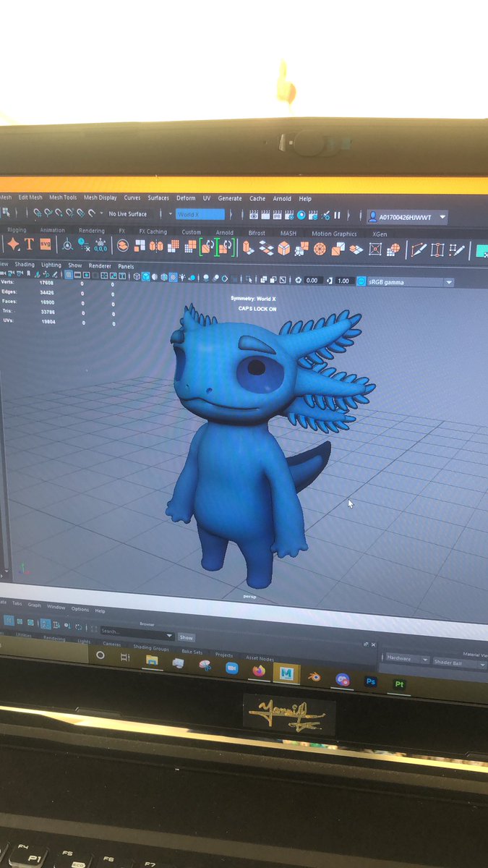The height and width of the screenshot is (868, 488).
Task: Open the Mesh Display menu
Action: point(100,197)
